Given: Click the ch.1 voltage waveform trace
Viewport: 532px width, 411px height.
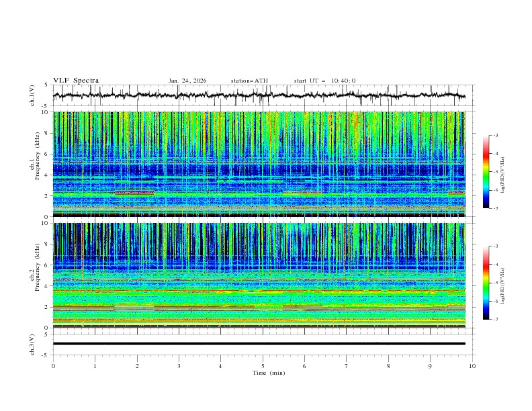Looking at the screenshot, I should [259, 95].
